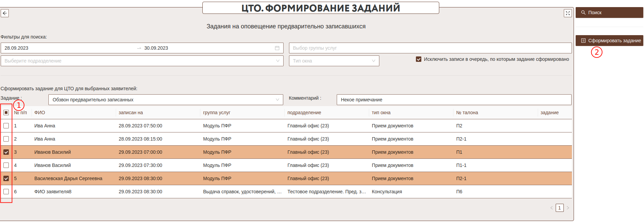644x222 pixels.
Task: Click the back arrow icon
Action: [5, 13]
